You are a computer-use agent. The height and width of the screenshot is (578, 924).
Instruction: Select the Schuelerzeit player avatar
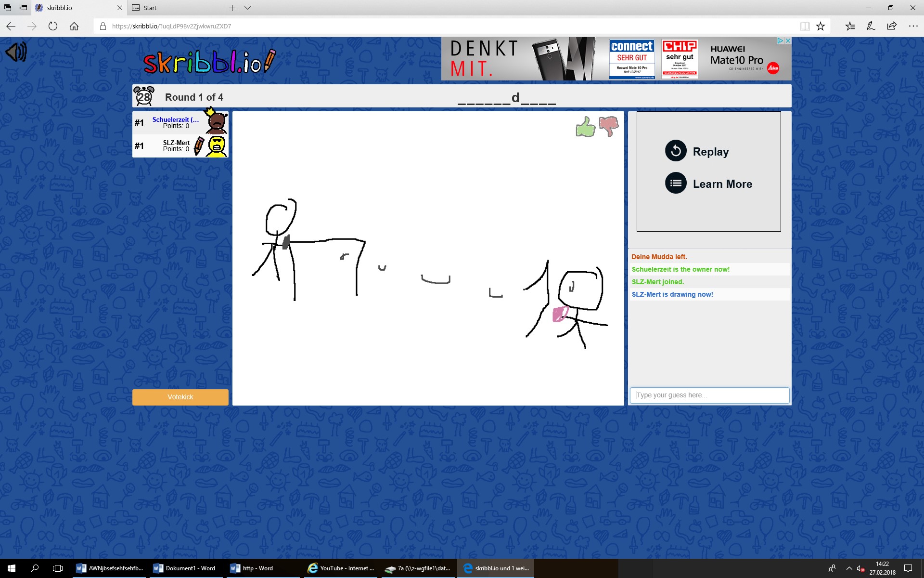coord(216,122)
